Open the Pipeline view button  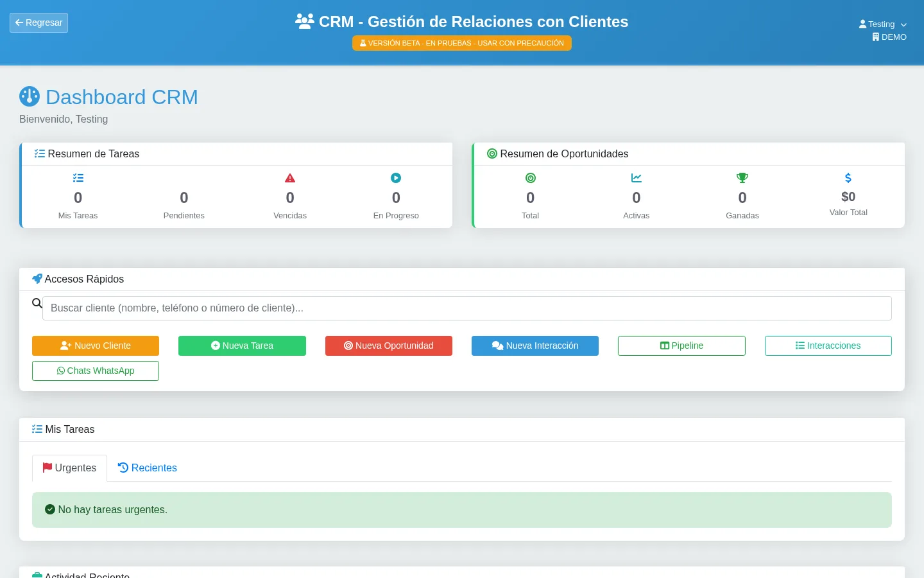pos(681,346)
